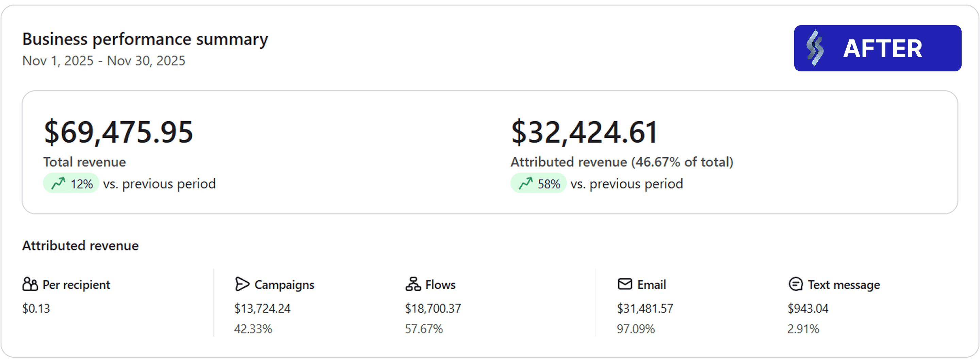Click the Email label
This screenshot has width=980, height=361.
651,285
